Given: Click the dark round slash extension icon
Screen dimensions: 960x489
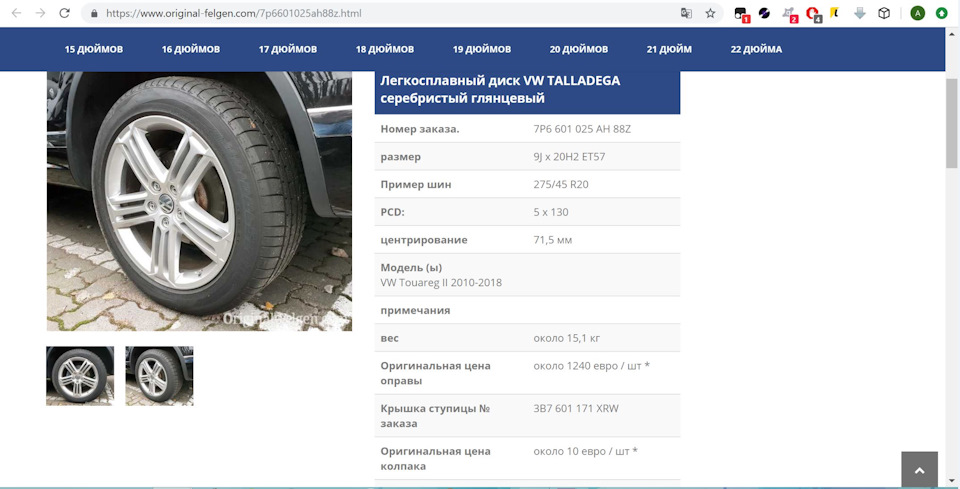Looking at the screenshot, I should tap(764, 13).
